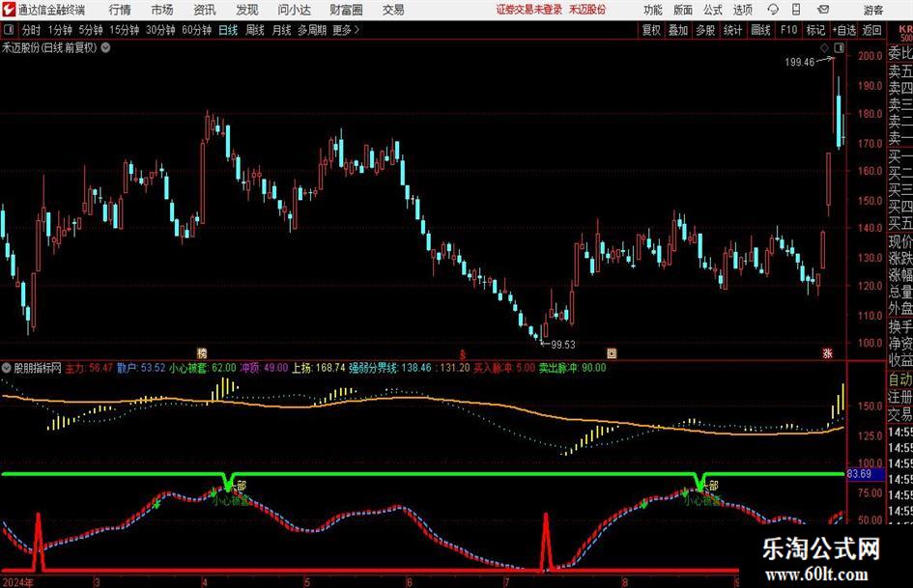Open the 发现 menu
The width and height of the screenshot is (913, 588).
point(247,10)
